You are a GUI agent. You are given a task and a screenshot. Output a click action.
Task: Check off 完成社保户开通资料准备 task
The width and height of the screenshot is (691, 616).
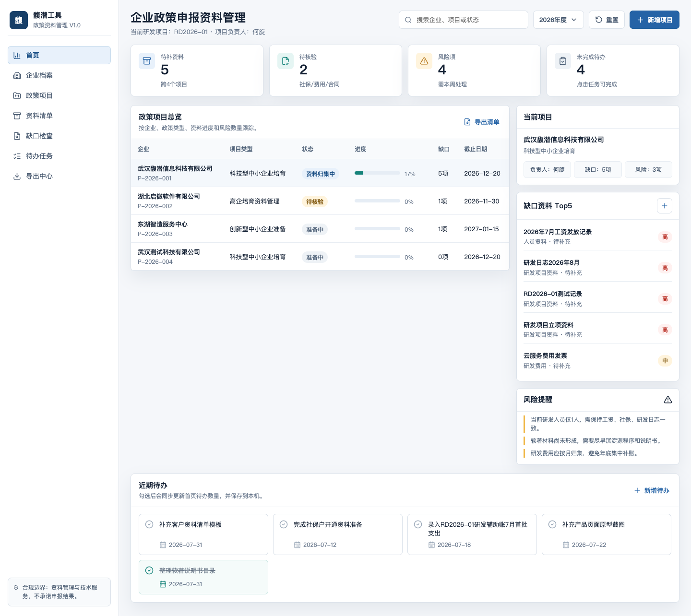[x=284, y=524]
